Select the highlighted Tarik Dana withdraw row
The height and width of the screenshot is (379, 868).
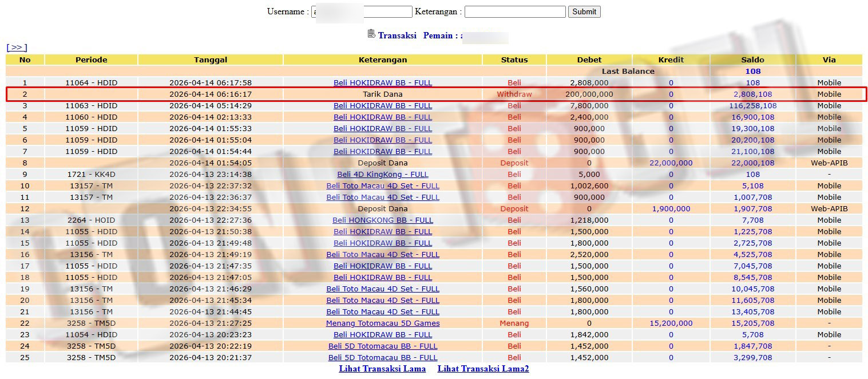[382, 94]
